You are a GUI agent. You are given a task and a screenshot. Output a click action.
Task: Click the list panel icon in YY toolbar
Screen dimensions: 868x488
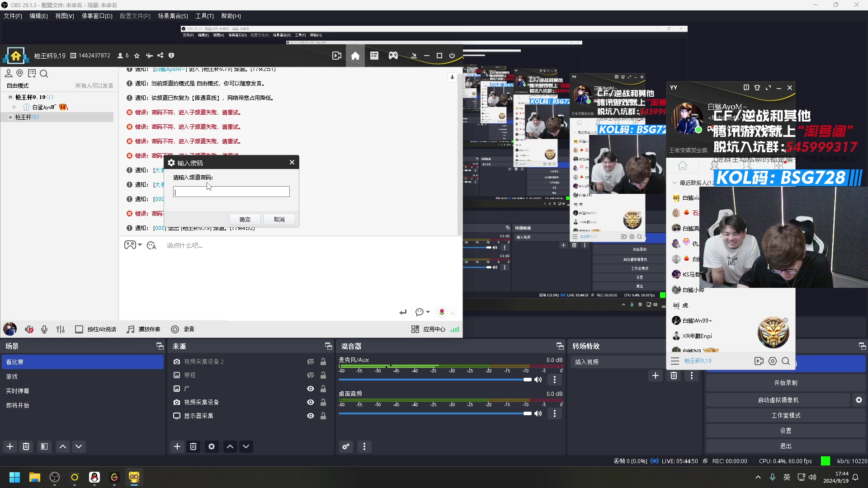tap(374, 56)
